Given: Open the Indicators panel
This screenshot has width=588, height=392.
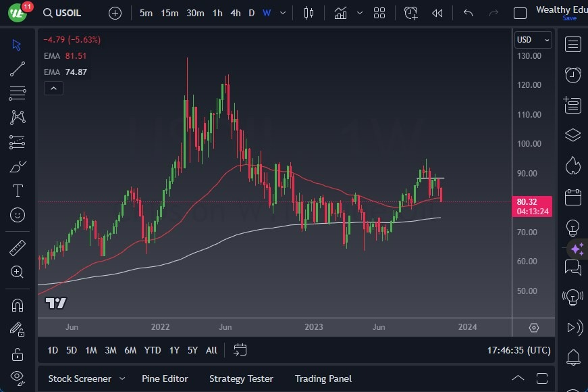Looking at the screenshot, I should point(341,12).
